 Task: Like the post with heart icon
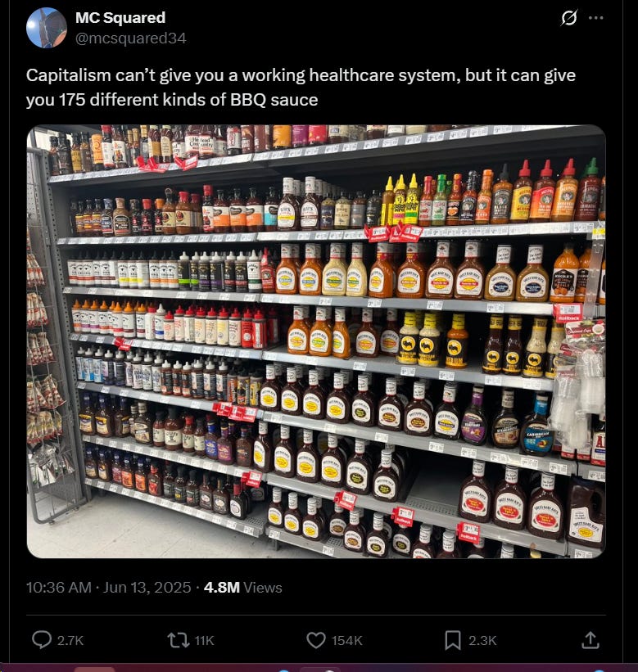coord(316,640)
